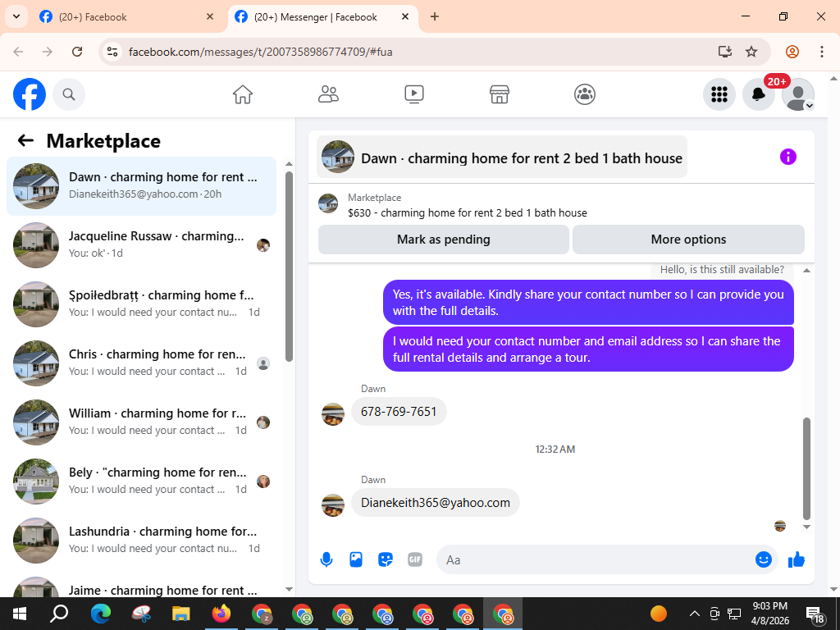Screen dimensions: 840x630
Task: Send a thumbs-up like
Action: click(x=797, y=559)
